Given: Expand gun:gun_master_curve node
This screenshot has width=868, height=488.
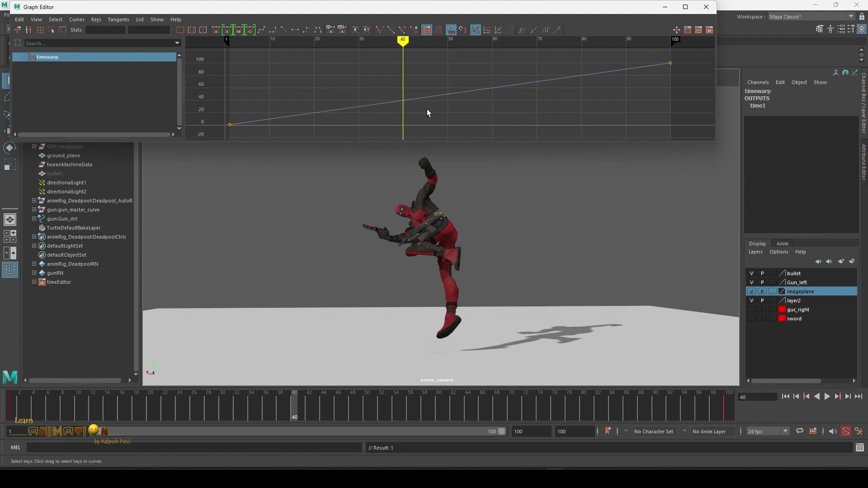Looking at the screenshot, I should (x=34, y=210).
